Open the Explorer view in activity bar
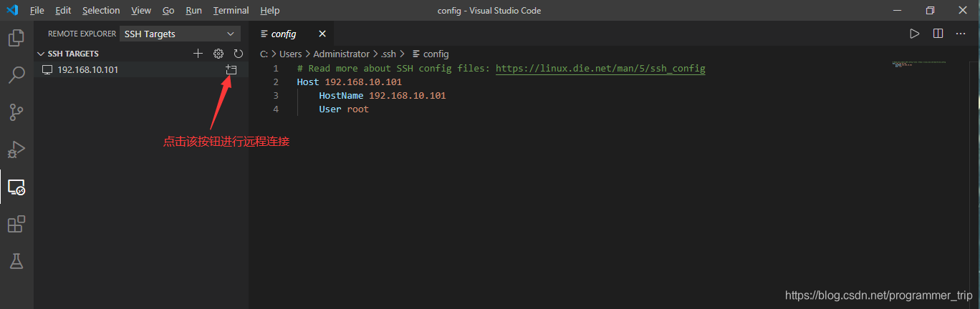 coord(16,37)
